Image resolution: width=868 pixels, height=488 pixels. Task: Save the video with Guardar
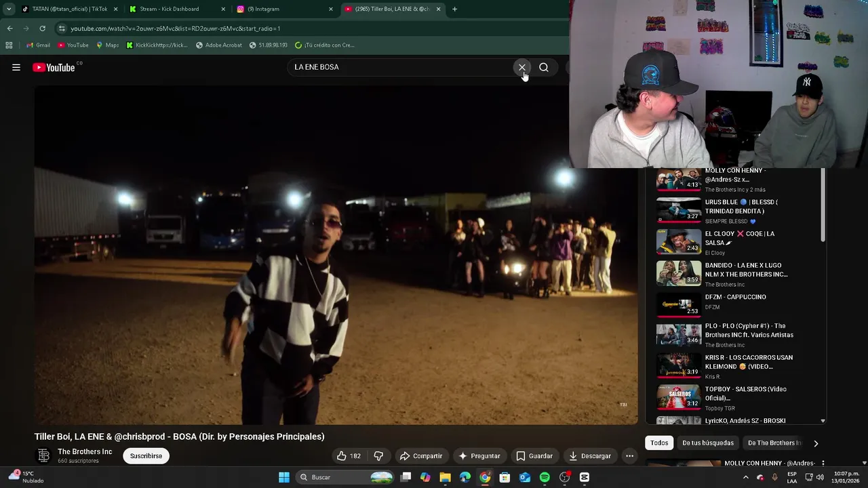(x=534, y=456)
